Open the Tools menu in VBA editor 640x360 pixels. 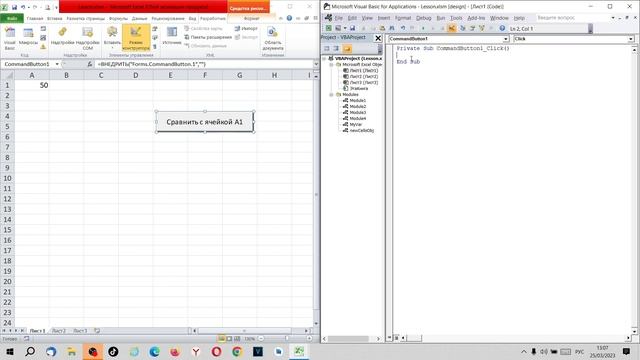click(456, 18)
